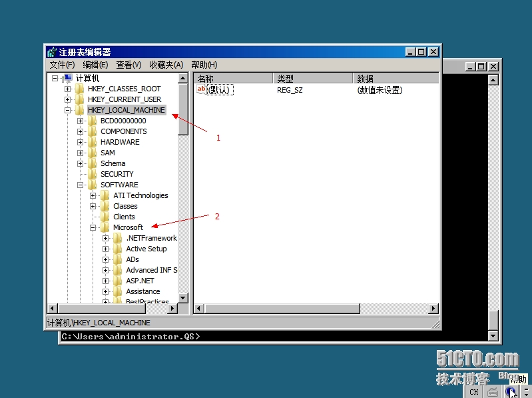Open the 查看(V) menu

click(x=129, y=65)
